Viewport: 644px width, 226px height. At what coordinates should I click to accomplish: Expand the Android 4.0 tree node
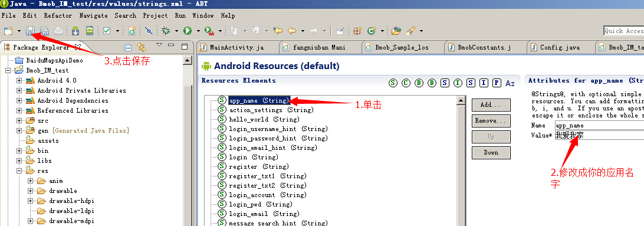19,80
